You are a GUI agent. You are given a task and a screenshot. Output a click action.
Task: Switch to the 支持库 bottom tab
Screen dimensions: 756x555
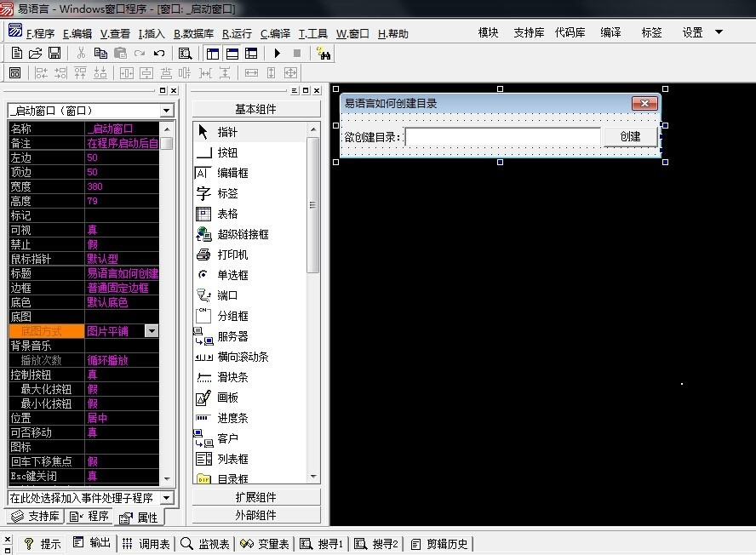(36, 516)
